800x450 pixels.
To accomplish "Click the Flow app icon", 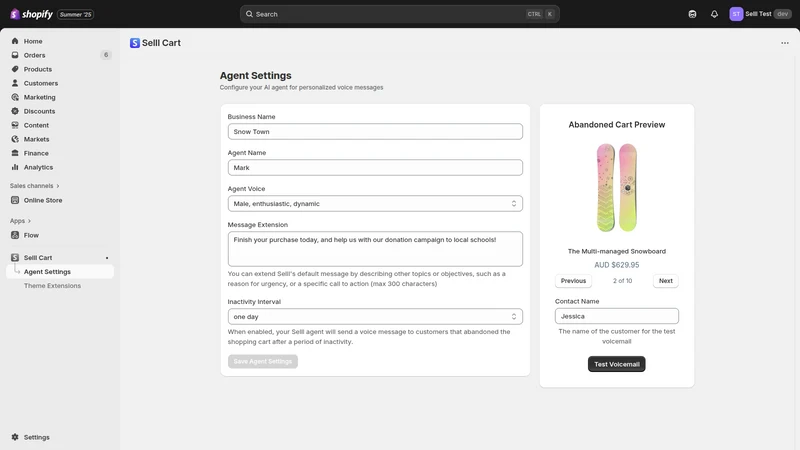I will point(15,235).
